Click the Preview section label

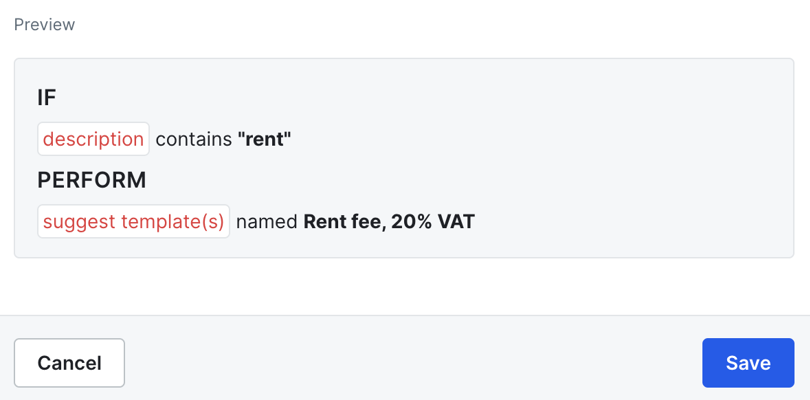pos(44,24)
